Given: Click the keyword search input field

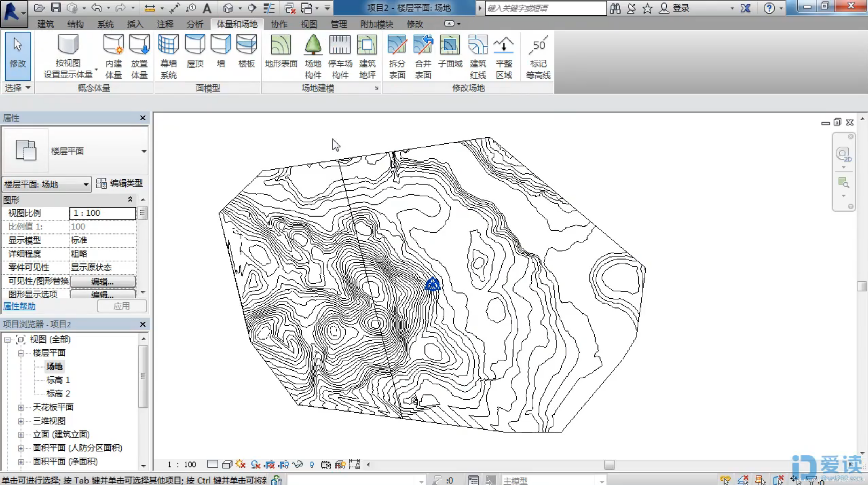Looking at the screenshot, I should click(x=545, y=8).
